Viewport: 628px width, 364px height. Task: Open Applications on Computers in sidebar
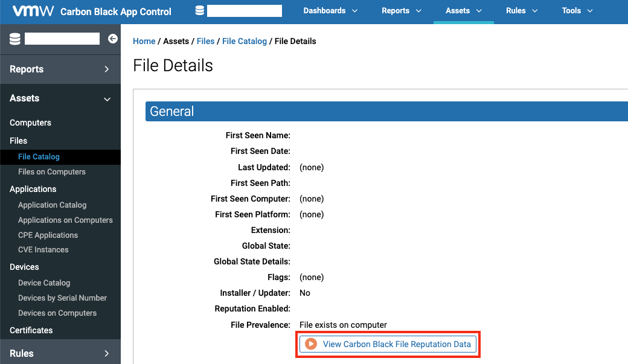click(x=65, y=220)
